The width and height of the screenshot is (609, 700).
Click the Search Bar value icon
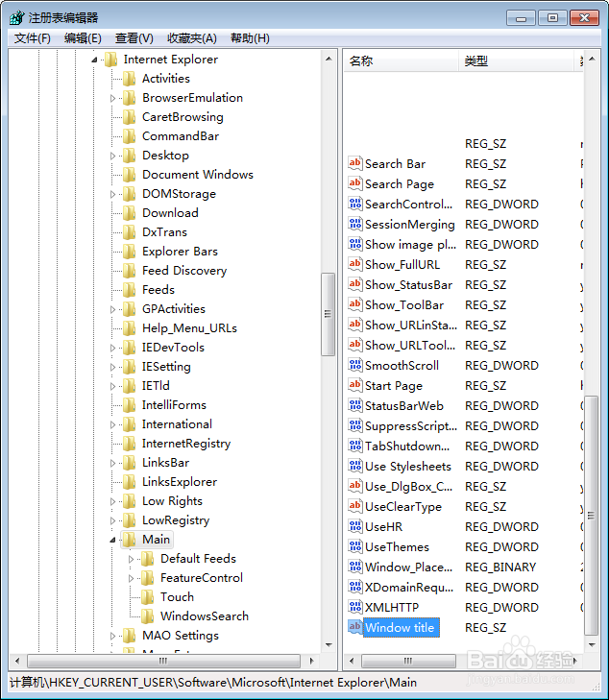click(355, 163)
